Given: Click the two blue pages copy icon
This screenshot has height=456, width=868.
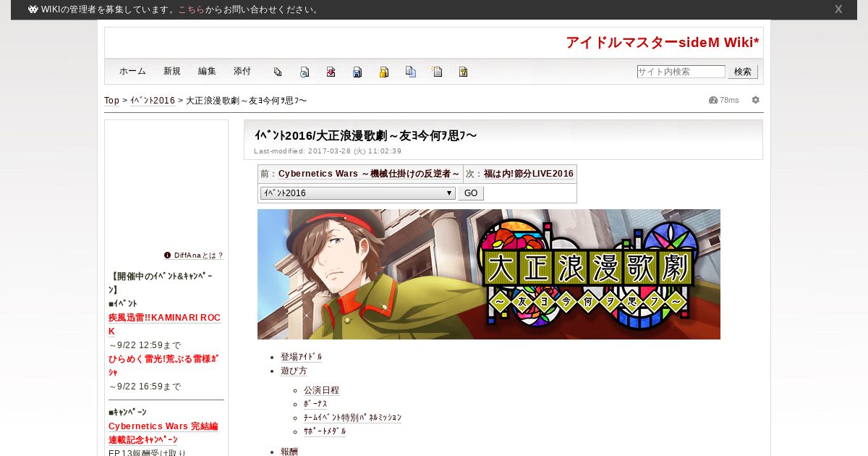Looking at the screenshot, I should click(411, 72).
